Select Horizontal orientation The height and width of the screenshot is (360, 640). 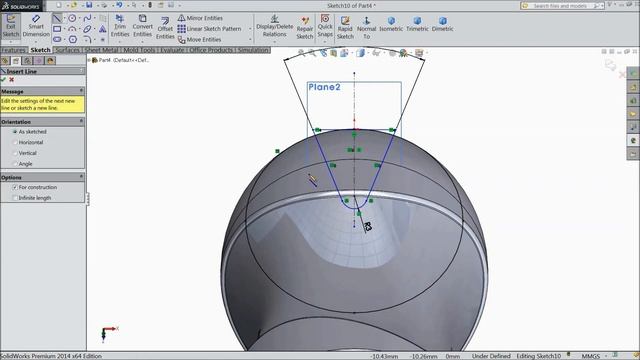click(x=28, y=142)
